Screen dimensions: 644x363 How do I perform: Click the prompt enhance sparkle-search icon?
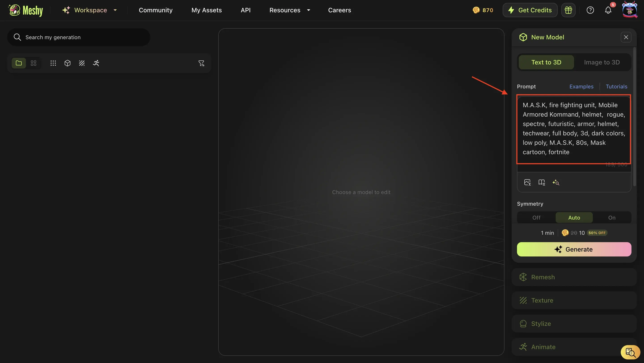pyautogui.click(x=556, y=182)
